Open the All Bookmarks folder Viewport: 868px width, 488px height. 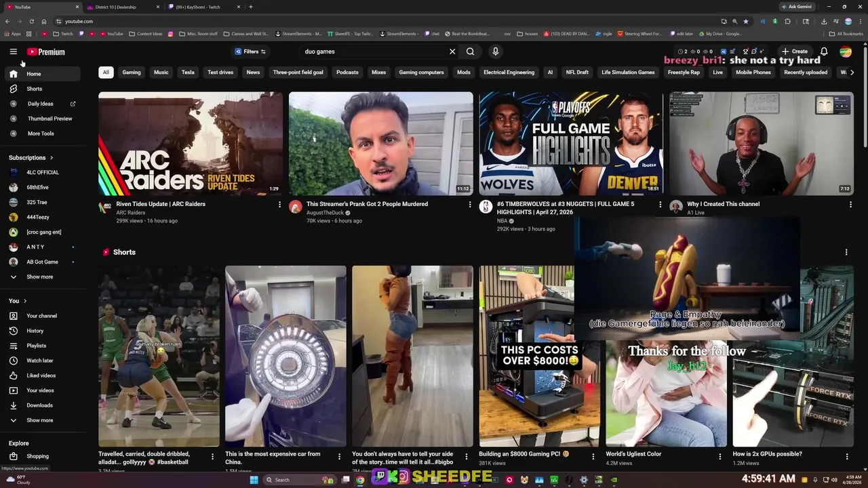[846, 34]
